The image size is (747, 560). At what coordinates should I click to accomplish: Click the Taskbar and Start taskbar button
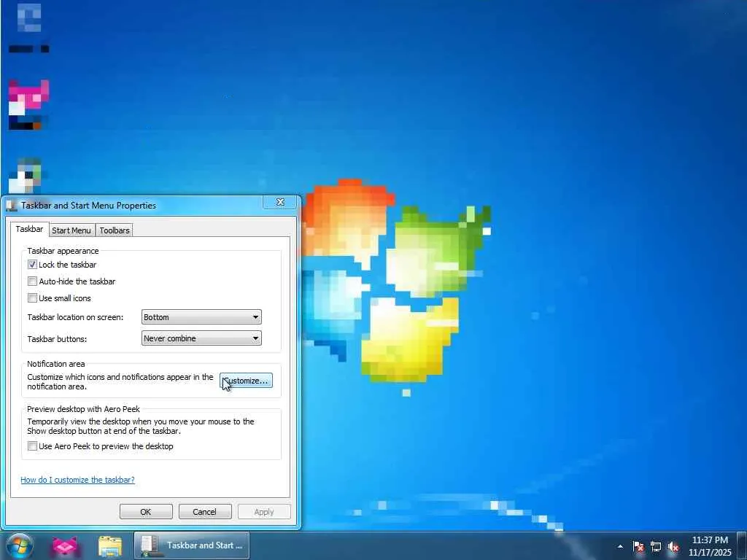pos(192,545)
